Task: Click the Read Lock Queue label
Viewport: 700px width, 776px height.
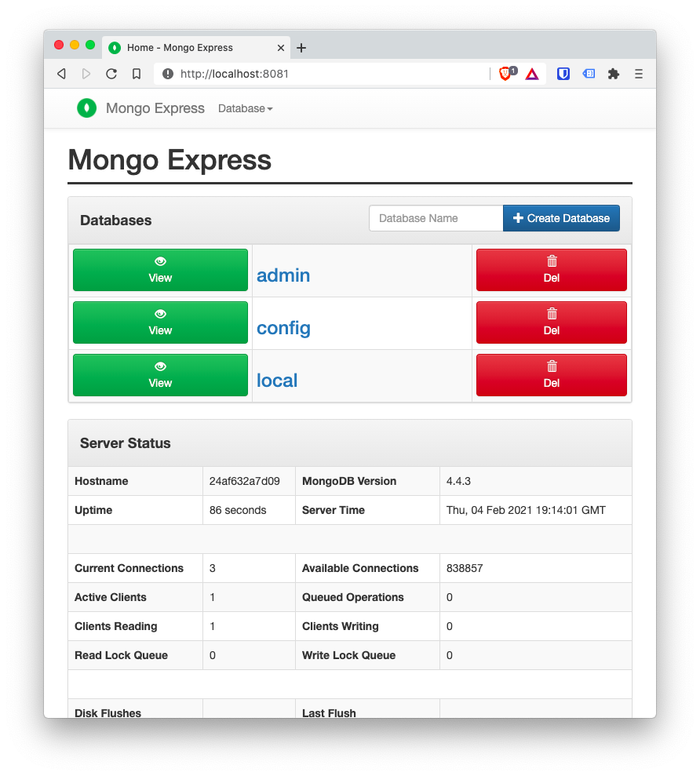Action: tap(122, 655)
